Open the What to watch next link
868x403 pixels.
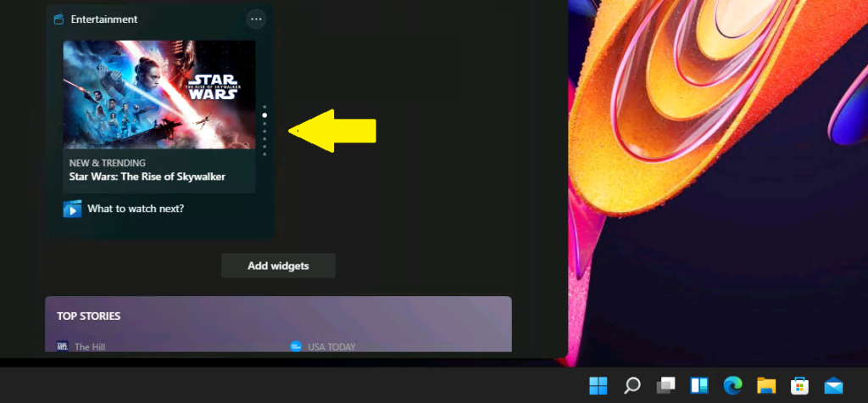pyautogui.click(x=136, y=209)
